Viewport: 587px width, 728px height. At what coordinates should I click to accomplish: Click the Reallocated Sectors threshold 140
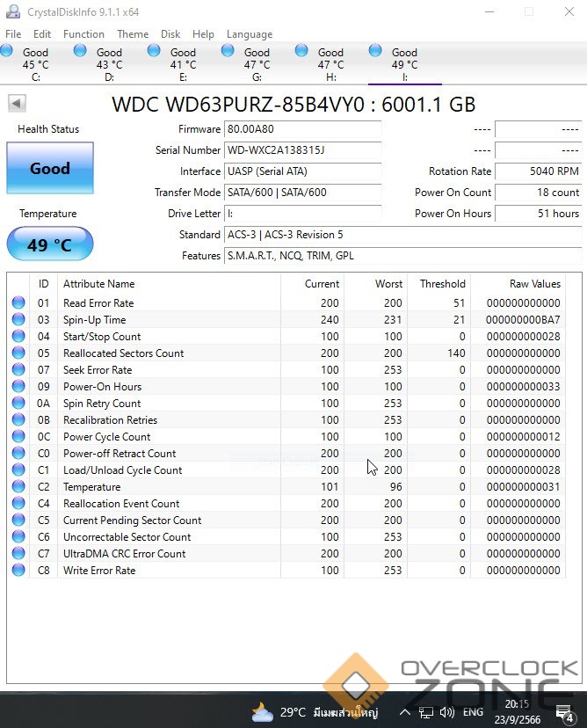coord(456,353)
